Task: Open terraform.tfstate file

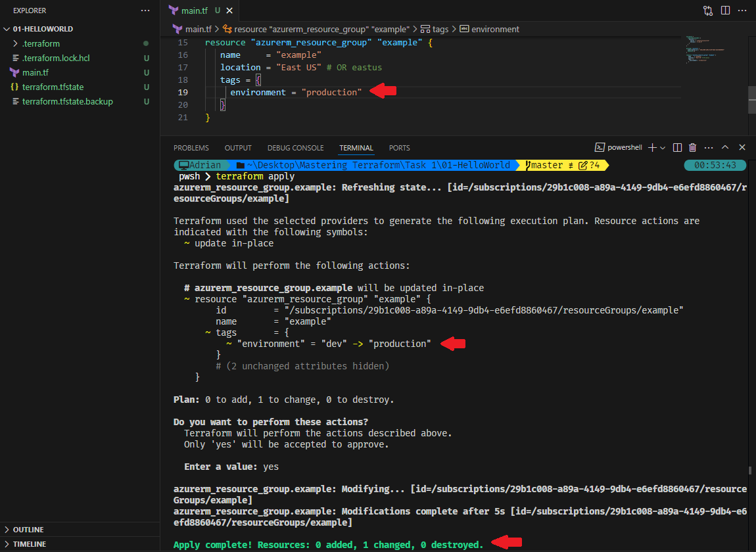Action: (x=53, y=87)
